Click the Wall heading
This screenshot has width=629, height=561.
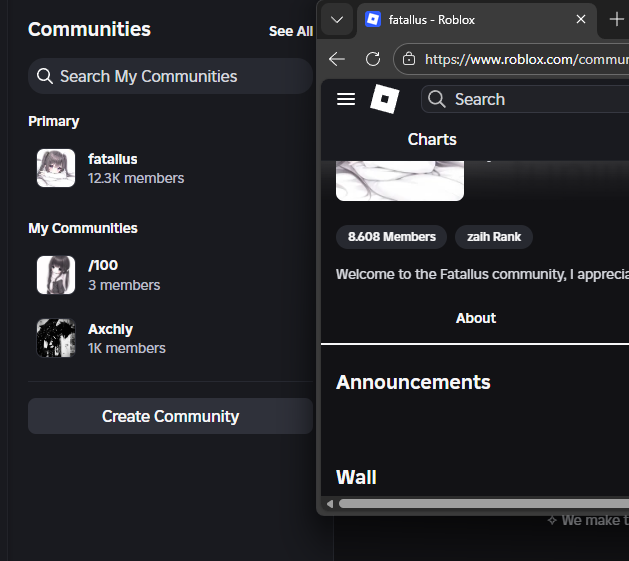tap(356, 478)
